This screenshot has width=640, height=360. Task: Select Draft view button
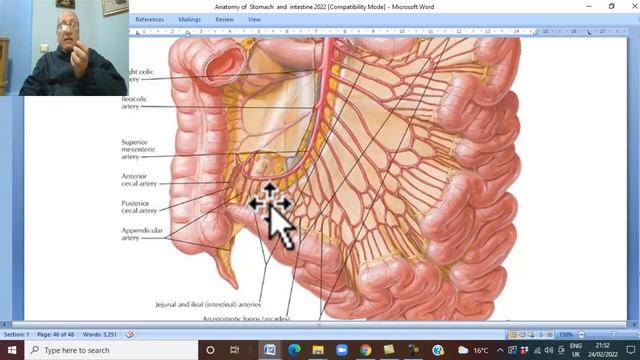(550, 335)
